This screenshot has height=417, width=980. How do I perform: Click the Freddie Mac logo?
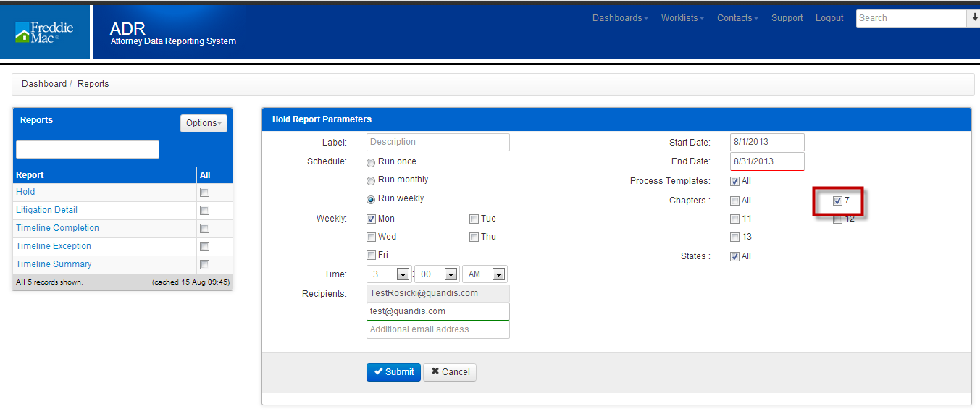pos(43,32)
